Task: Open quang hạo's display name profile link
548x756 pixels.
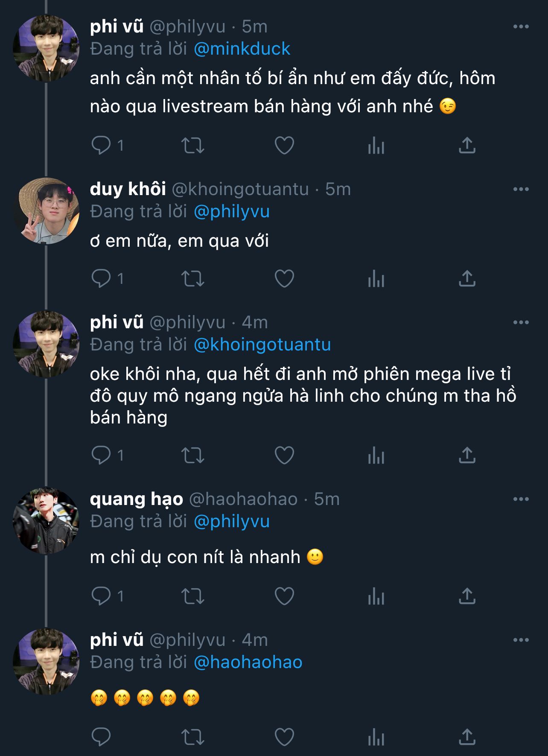Action: point(136,499)
